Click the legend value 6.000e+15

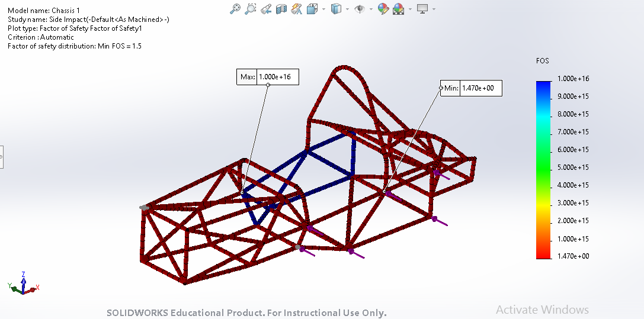point(573,150)
